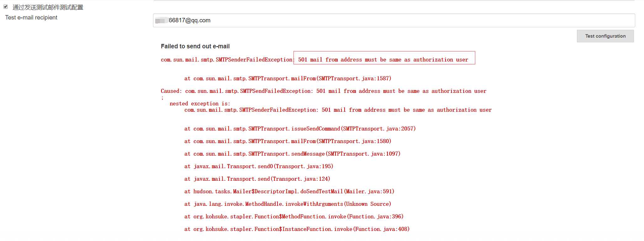
Task: Click the SMTPTransport.java:1580 mailFrom line
Action: coord(288,141)
